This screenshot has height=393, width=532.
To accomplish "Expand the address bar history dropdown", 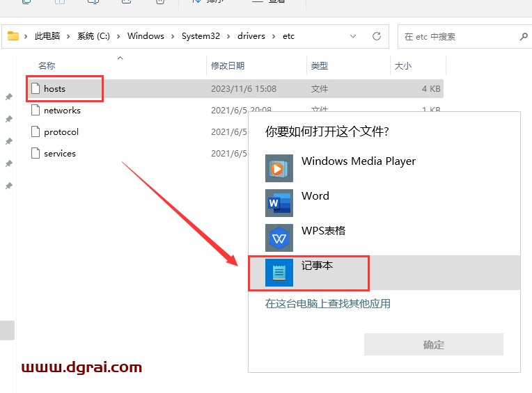I will coord(354,36).
